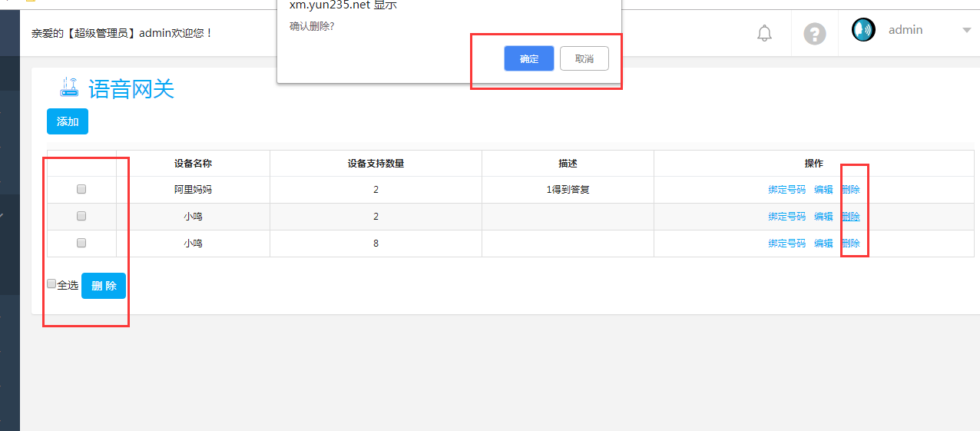Screen dimensions: 980x431
Task: Click 删除 link in 阿里妈妈 row
Action: [851, 190]
